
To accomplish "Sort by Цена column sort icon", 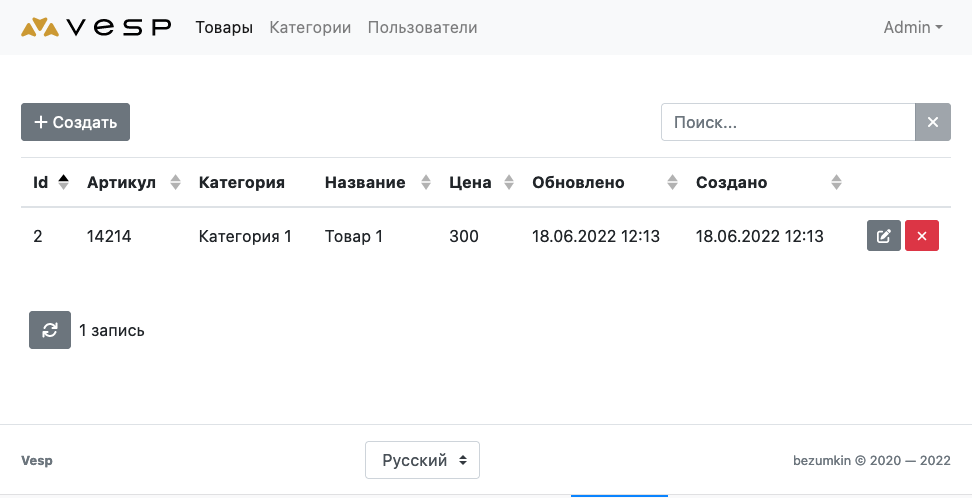I will [x=509, y=182].
